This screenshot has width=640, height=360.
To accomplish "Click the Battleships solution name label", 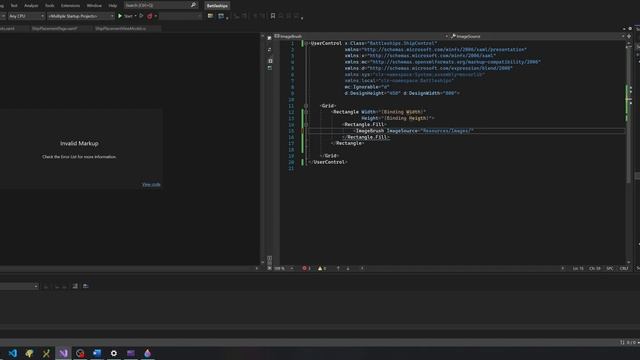I will 217,6.
